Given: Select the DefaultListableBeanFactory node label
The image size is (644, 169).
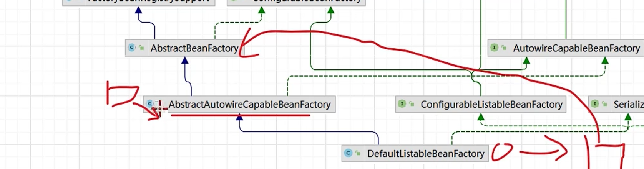Looking at the screenshot, I should (x=425, y=154).
